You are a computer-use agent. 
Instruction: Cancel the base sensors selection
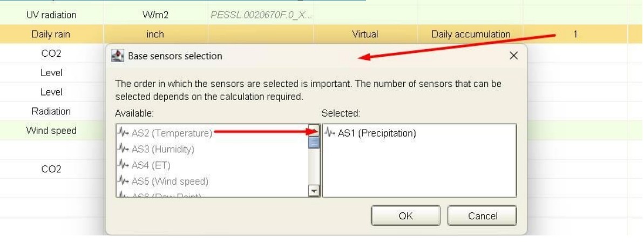(x=482, y=216)
